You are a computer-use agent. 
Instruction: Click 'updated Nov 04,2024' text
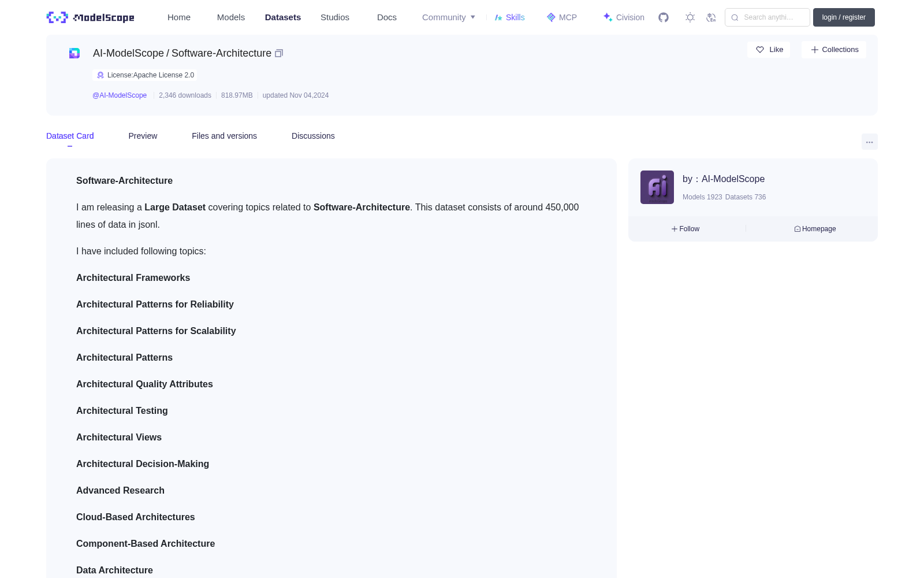point(296,95)
